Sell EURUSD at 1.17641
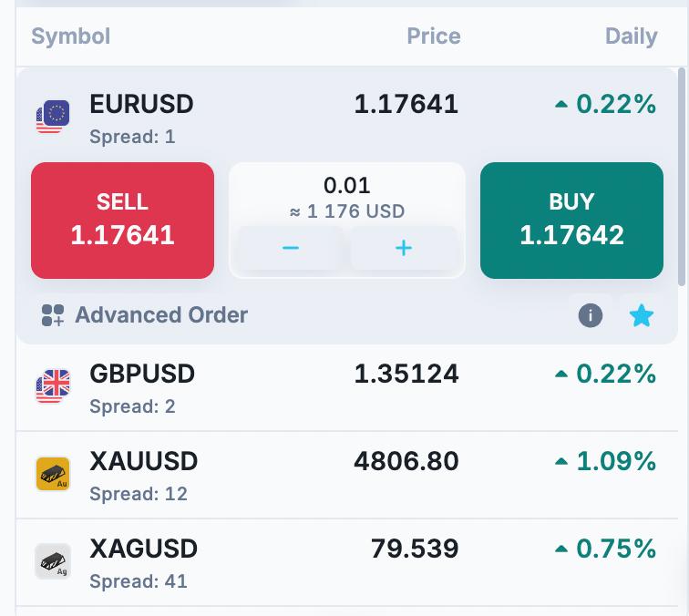Screen dimensions: 689x616 pos(123,221)
